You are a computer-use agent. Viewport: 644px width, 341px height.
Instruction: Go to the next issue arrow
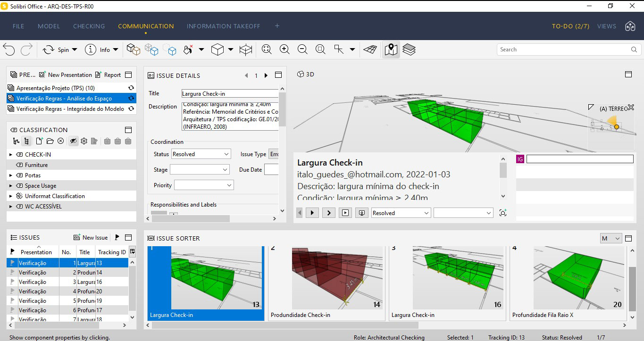tap(266, 75)
